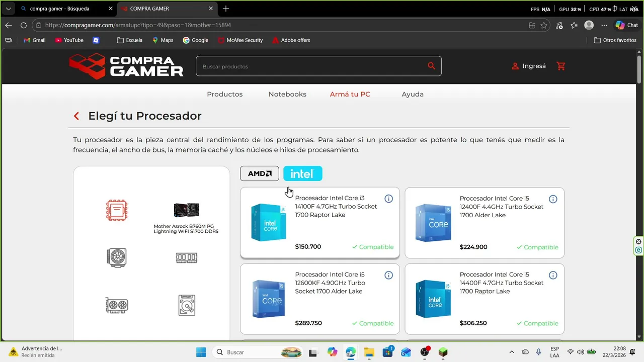Select the COMPRA GAMER browser tab
The height and width of the screenshot is (362, 644).
pyautogui.click(x=167, y=9)
